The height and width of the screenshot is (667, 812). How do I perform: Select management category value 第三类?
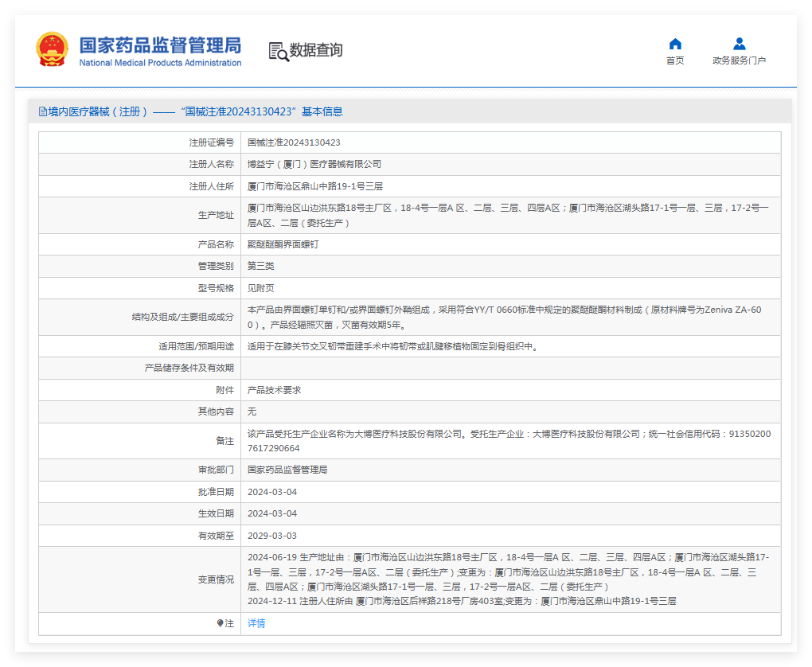pyautogui.click(x=261, y=266)
